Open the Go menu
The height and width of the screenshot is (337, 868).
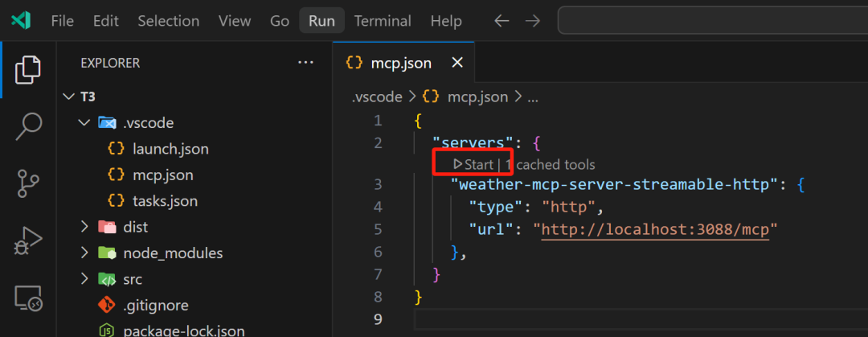280,21
